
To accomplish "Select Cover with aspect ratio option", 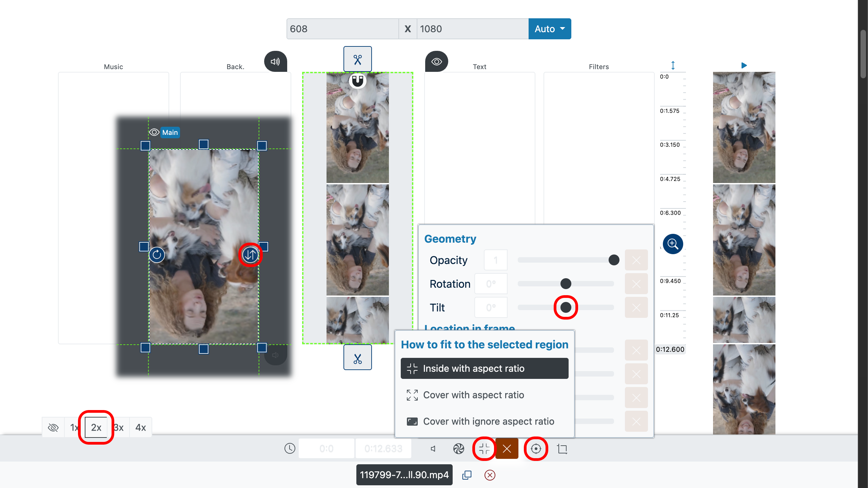I will [473, 395].
